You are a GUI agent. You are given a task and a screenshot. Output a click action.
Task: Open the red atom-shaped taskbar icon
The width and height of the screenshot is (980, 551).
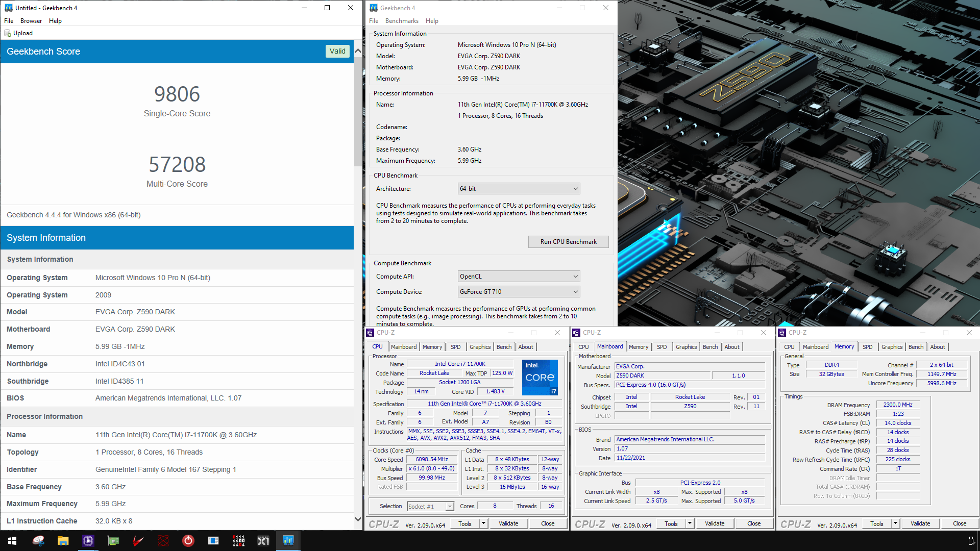coord(163,541)
